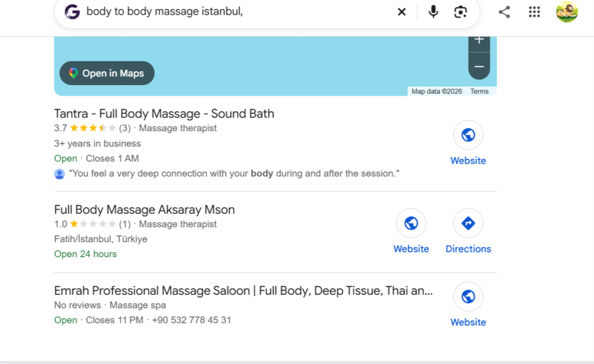Open Tantra - Full Body Massage listing
Image resolution: width=594 pixels, height=364 pixels.
[x=164, y=113]
